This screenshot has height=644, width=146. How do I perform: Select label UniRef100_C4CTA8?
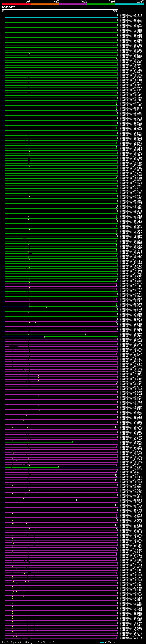pyautogui.click(x=131, y=314)
